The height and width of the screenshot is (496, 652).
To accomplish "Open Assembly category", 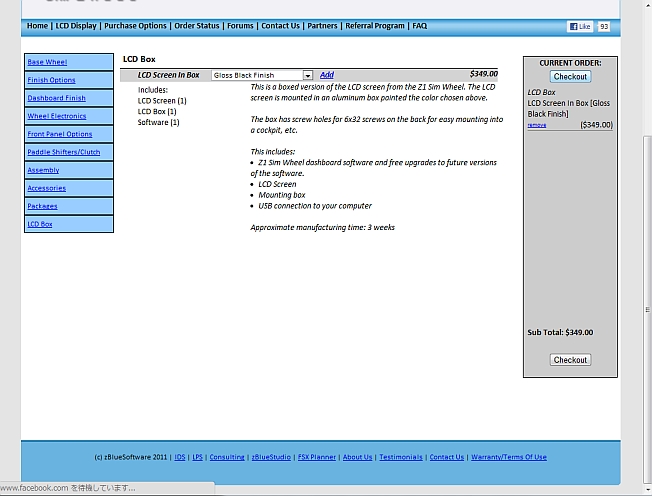I will click(x=43, y=170).
